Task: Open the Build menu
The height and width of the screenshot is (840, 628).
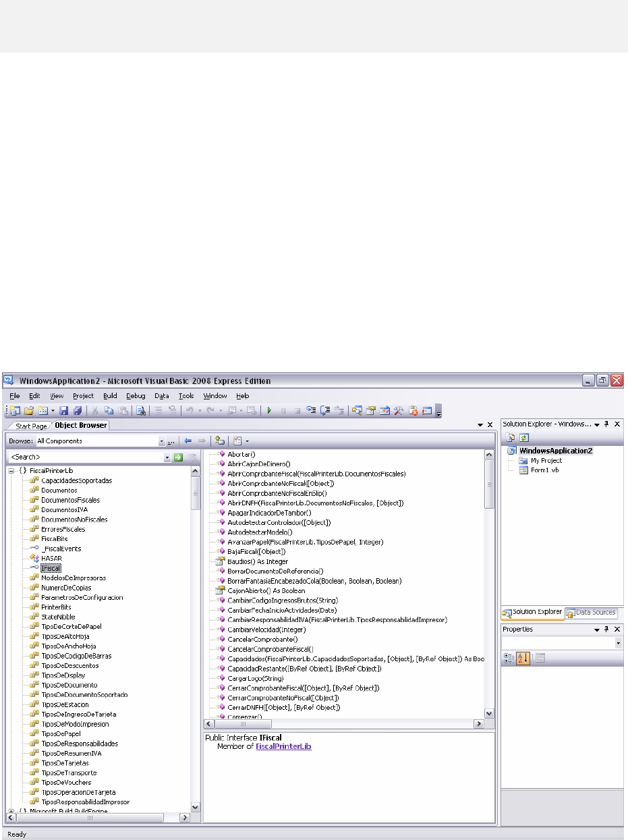Action: (110, 396)
